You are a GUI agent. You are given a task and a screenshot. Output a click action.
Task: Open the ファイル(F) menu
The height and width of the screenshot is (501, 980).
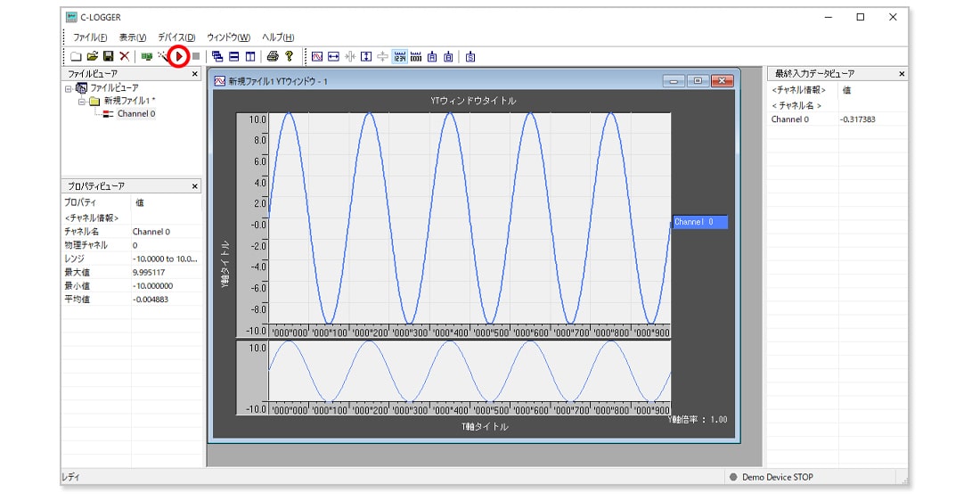pos(90,37)
